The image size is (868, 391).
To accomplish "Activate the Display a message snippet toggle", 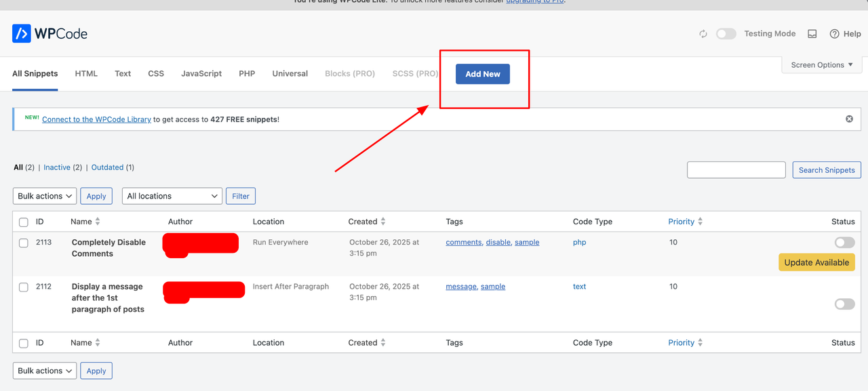I will (845, 304).
